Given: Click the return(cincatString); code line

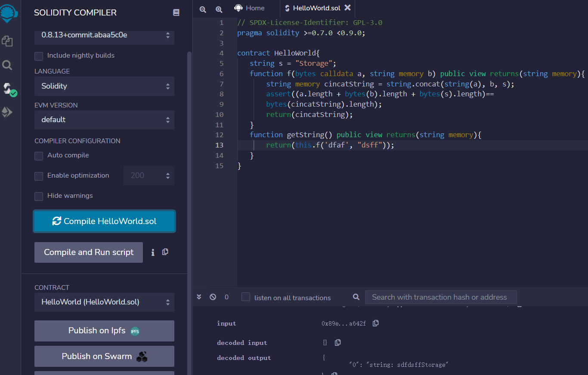Looking at the screenshot, I should pyautogui.click(x=309, y=115).
